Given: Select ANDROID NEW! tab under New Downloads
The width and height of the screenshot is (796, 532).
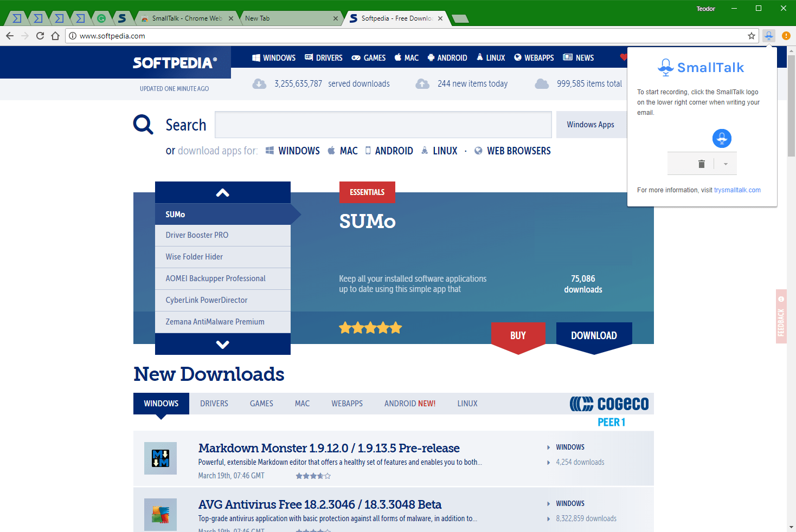Looking at the screenshot, I should pyautogui.click(x=410, y=404).
